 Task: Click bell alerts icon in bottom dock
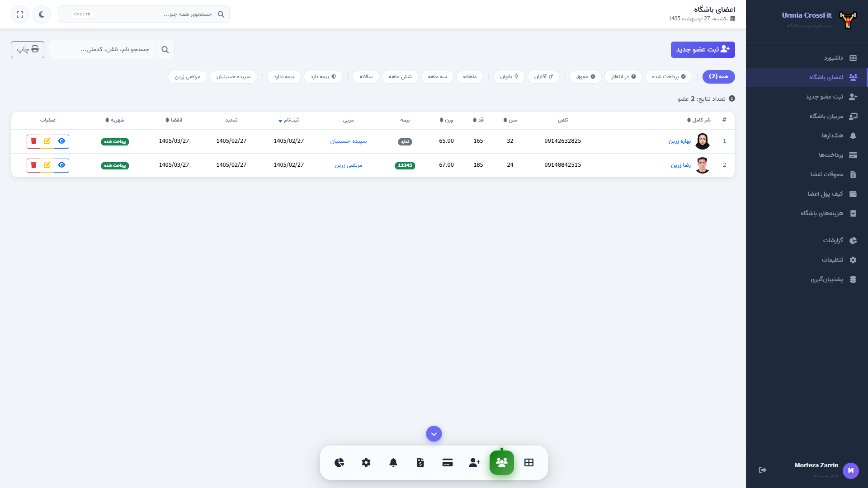(393, 463)
